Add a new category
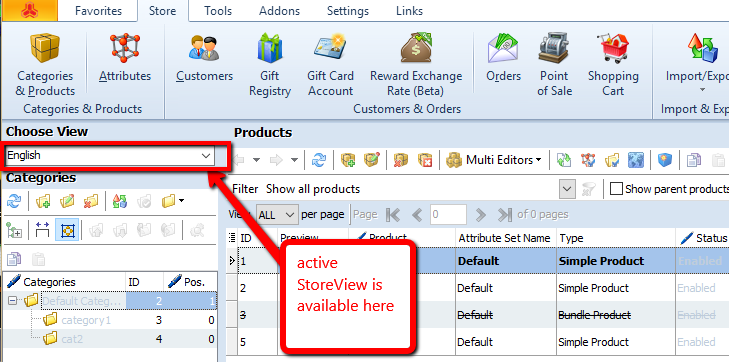This screenshot has height=362, width=729. pos(43,201)
